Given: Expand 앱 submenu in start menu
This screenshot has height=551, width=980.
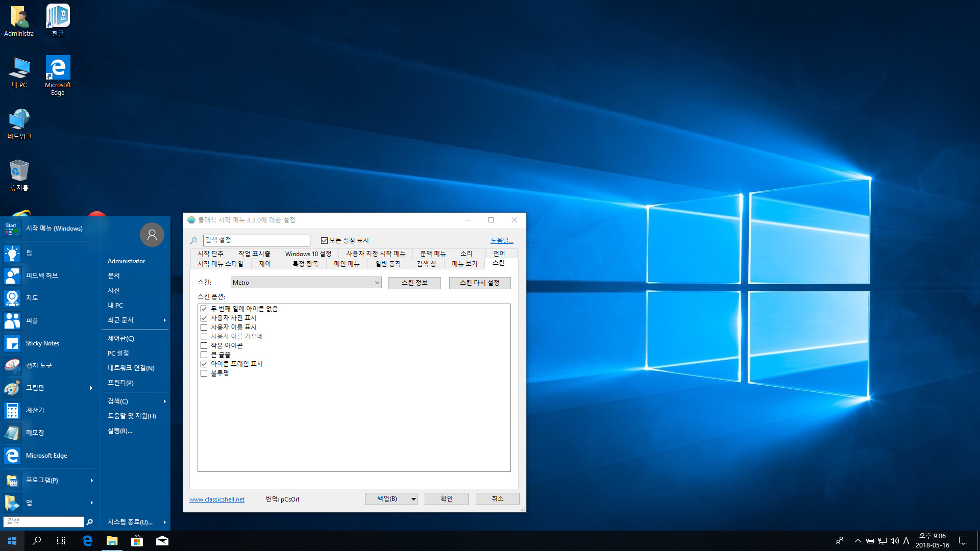Looking at the screenshot, I should (x=48, y=503).
